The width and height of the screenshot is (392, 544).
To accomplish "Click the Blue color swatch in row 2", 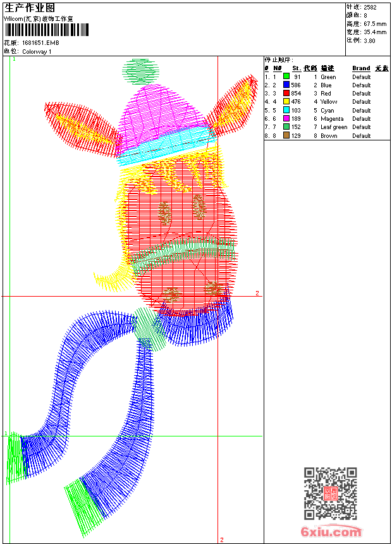I will pyautogui.click(x=286, y=85).
